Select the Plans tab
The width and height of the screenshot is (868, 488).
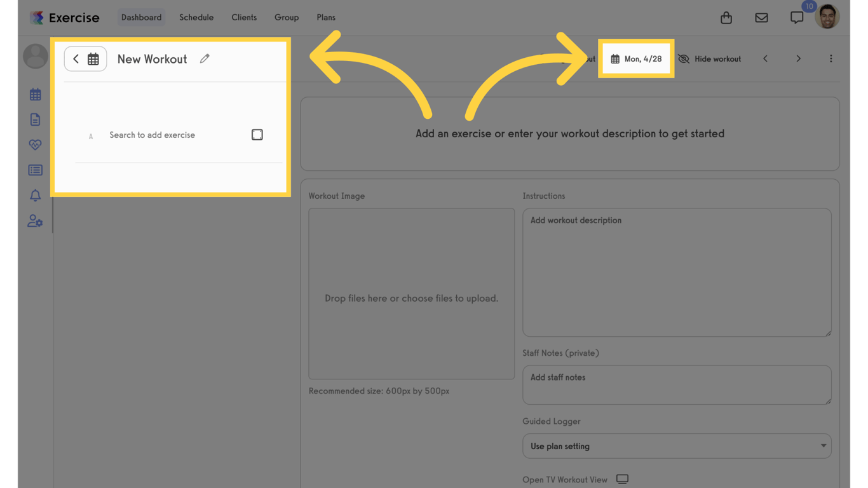point(326,18)
